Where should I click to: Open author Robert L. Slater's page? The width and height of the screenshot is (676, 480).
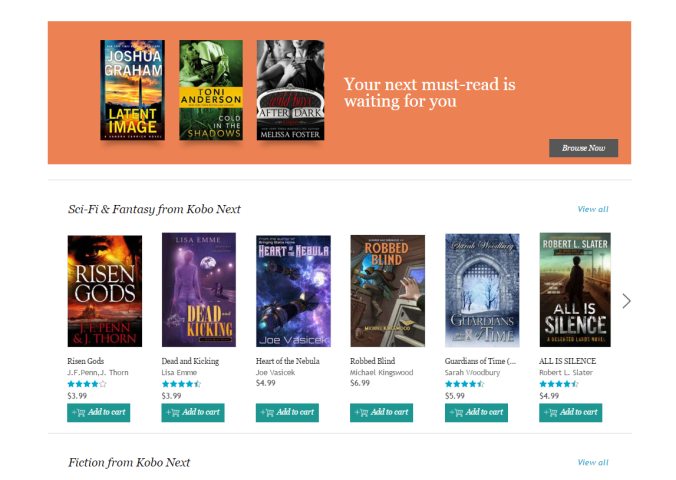[565, 372]
